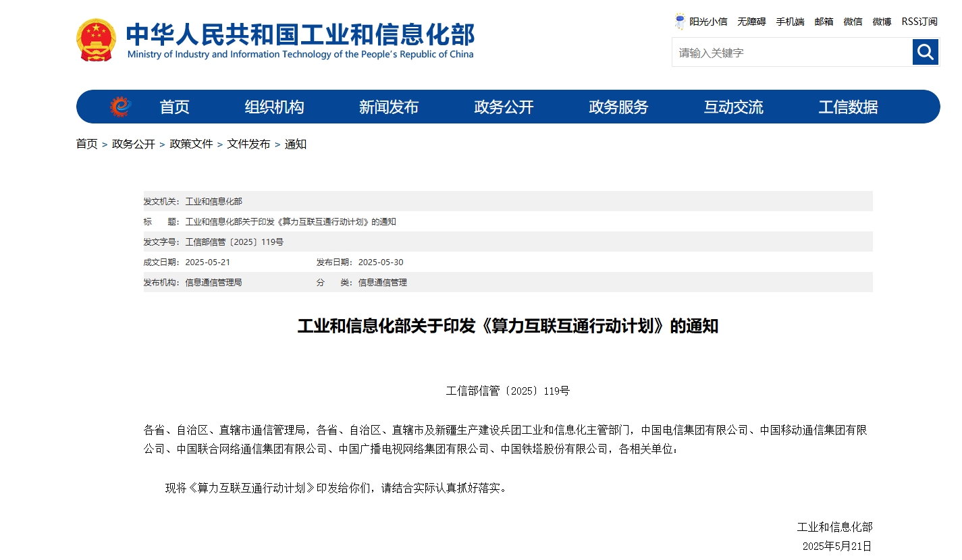The height and width of the screenshot is (560, 962).
Task: Click 政策文件 breadcrumb link
Action: [191, 144]
